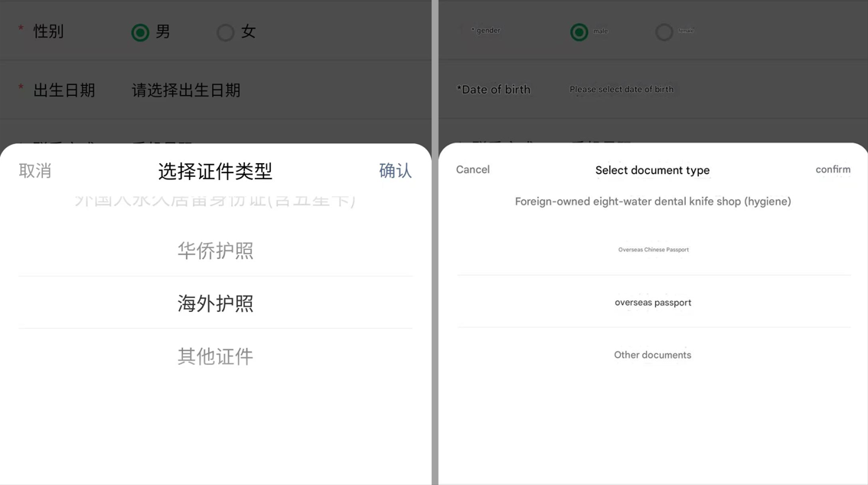The height and width of the screenshot is (485, 868).
Task: Select the 男 radio button
Action: point(140,32)
